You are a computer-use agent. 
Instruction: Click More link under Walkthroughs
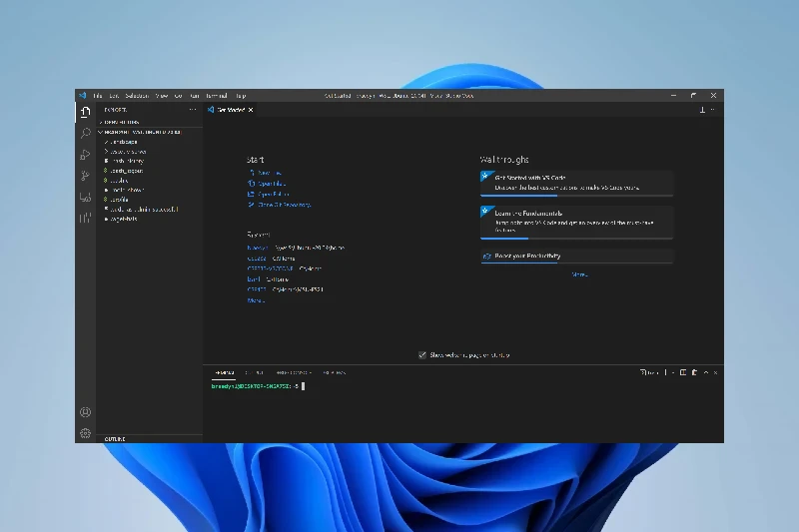coord(579,274)
